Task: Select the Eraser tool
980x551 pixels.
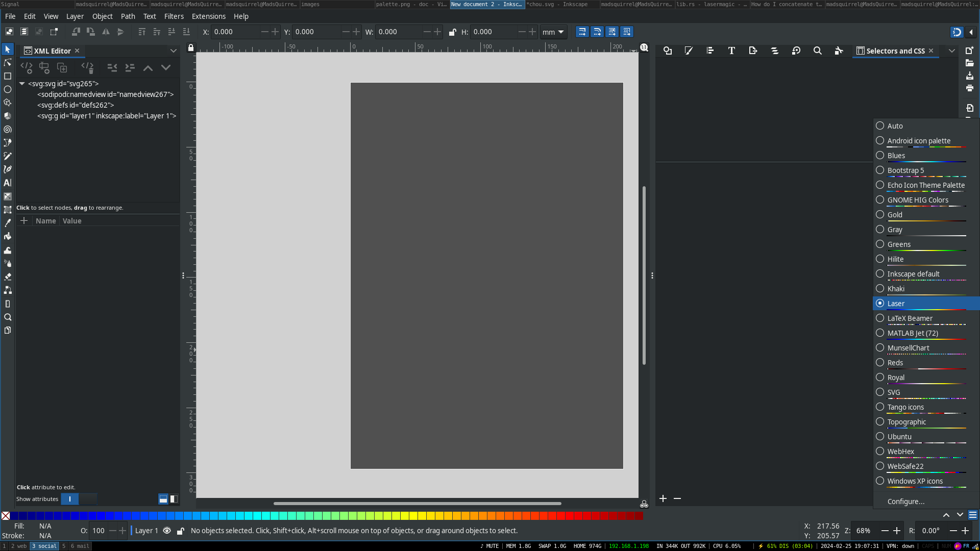Action: (x=8, y=277)
